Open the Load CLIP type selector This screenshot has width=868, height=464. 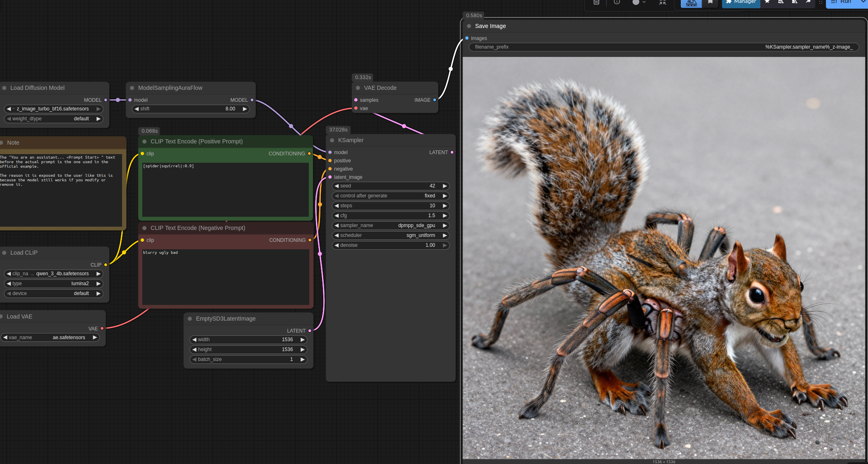point(53,284)
